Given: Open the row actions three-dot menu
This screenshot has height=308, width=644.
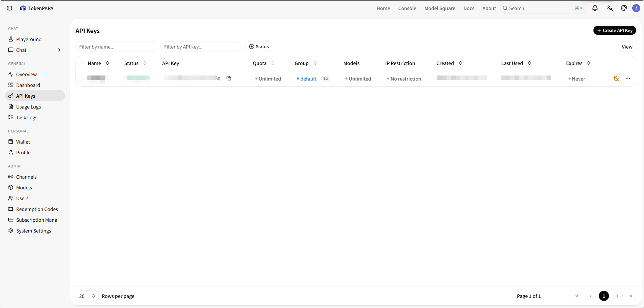Looking at the screenshot, I should [628, 78].
